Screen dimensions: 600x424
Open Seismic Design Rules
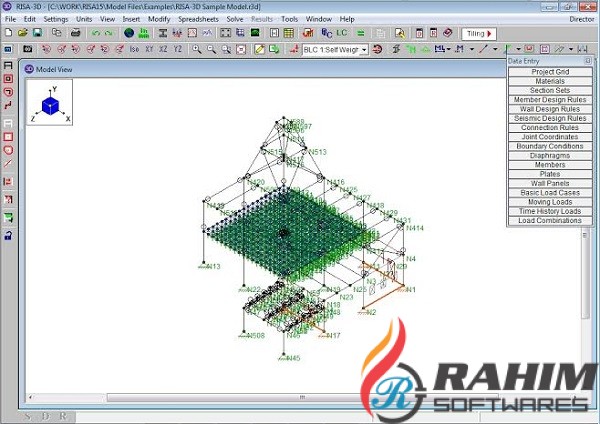550,118
